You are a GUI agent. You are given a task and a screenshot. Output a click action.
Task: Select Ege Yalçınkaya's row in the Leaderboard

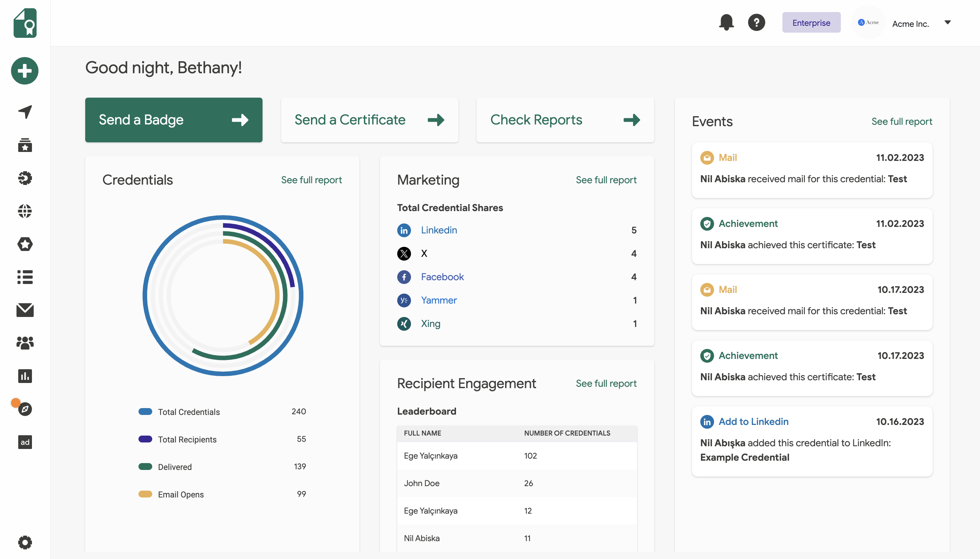tap(431, 456)
